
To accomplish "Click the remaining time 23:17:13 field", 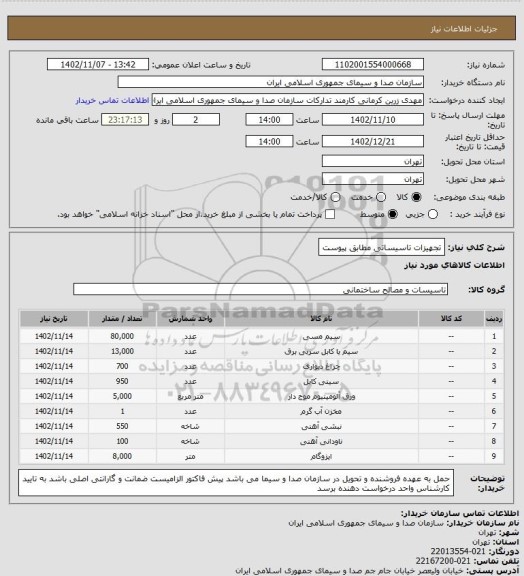I will (x=125, y=120).
